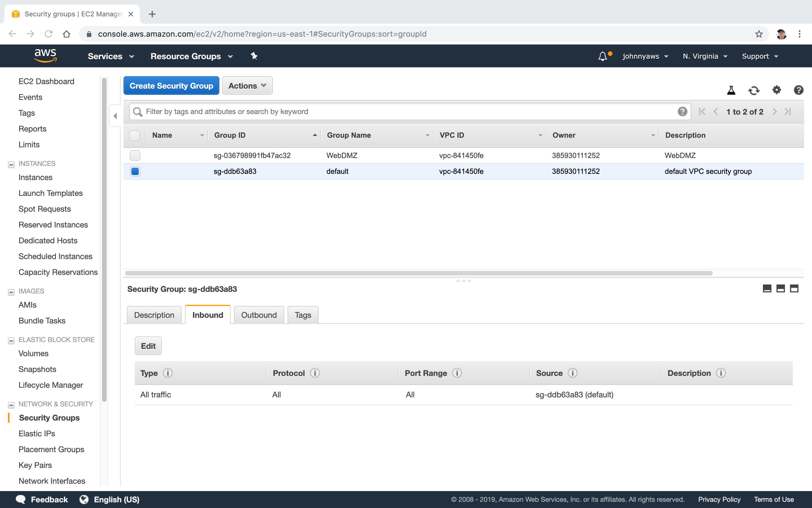Click the Edit inbound rules button

point(148,346)
